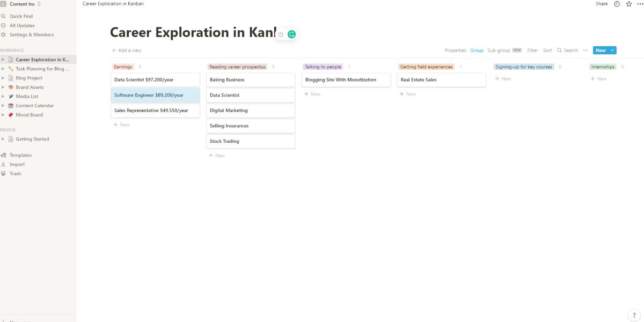The width and height of the screenshot is (644, 322).
Task: Open the help question mark button
Action: [634, 314]
